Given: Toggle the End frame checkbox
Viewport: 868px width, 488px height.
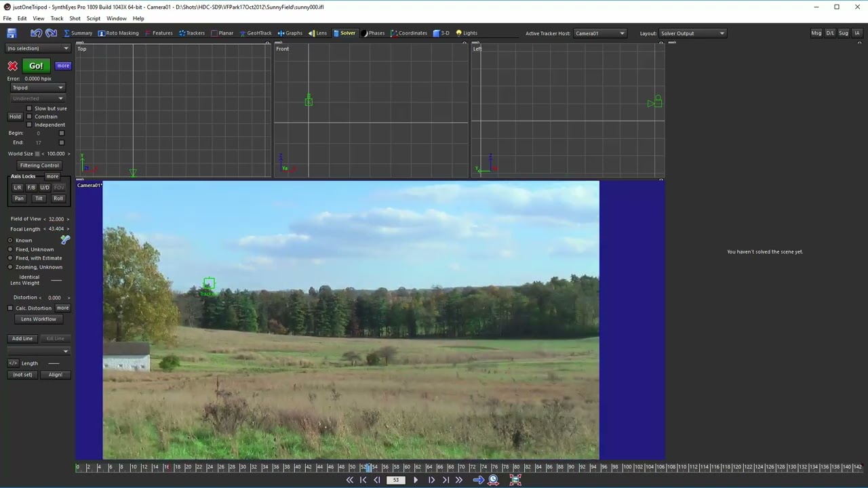Looking at the screenshot, I should tap(62, 142).
